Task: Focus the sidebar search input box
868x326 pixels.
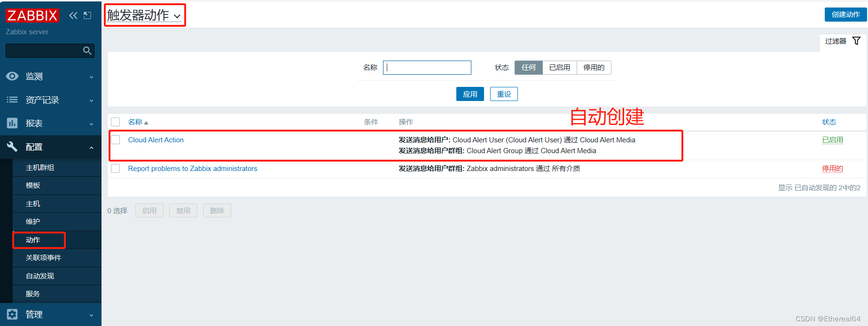Action: click(x=50, y=51)
